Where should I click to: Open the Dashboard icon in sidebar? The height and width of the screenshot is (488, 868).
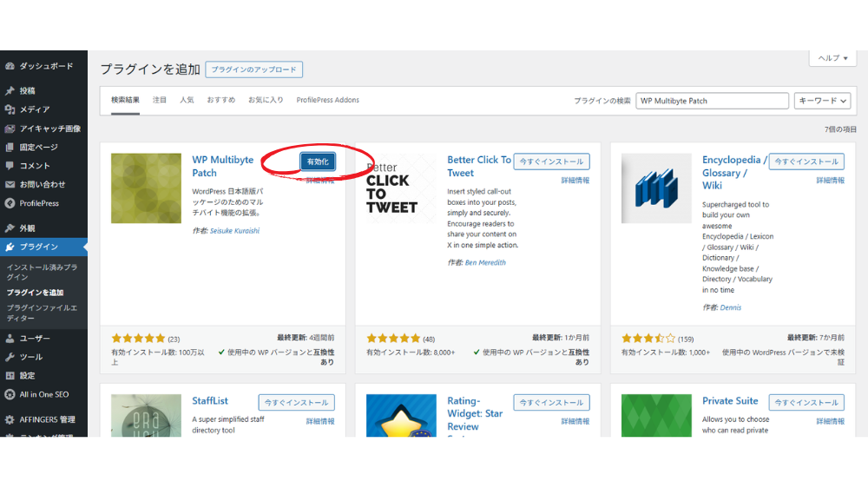10,66
